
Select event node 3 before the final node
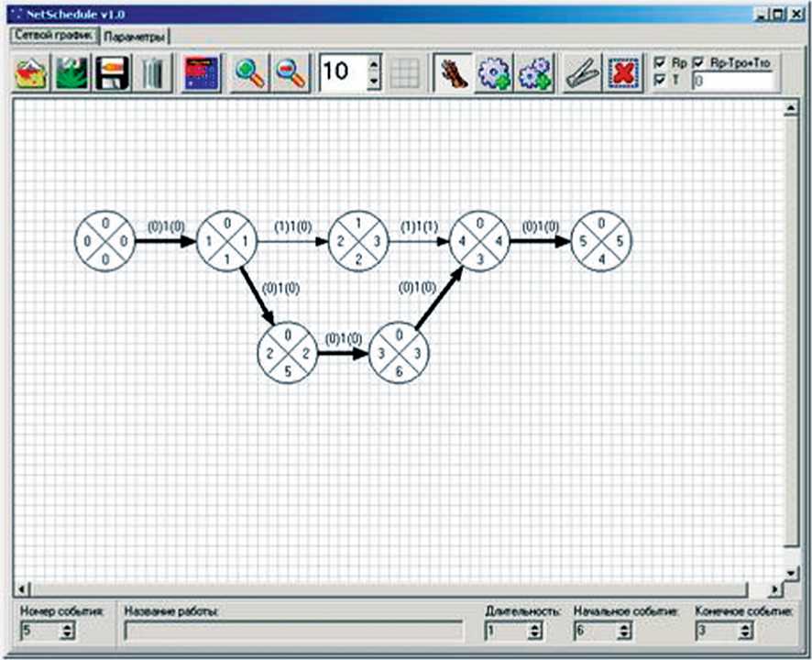click(x=480, y=241)
